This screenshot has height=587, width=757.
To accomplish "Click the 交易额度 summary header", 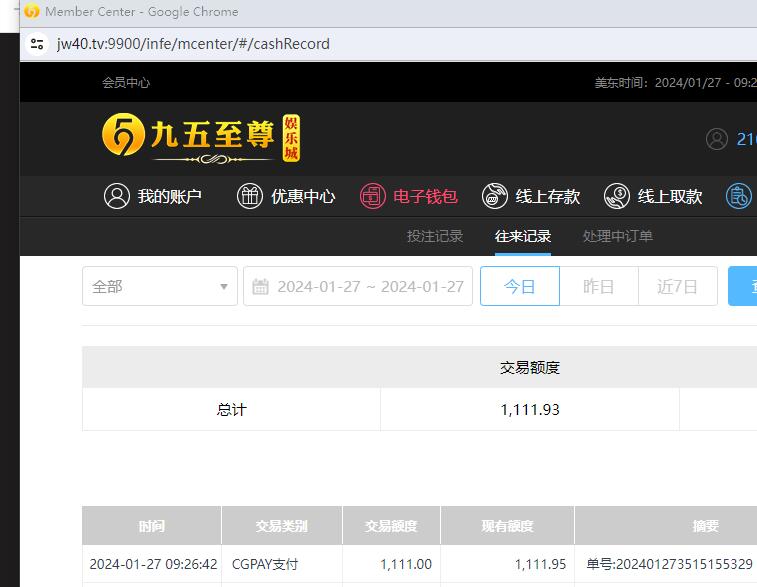I will click(x=530, y=367).
